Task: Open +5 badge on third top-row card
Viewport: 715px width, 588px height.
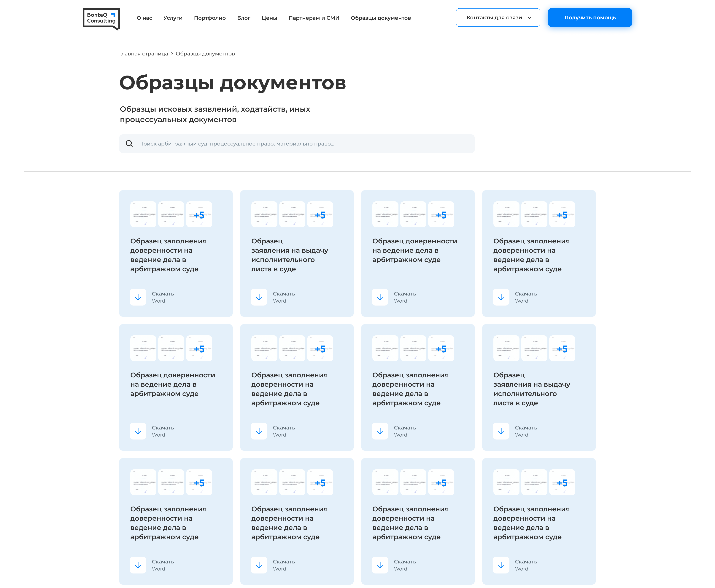Action: pyautogui.click(x=441, y=214)
